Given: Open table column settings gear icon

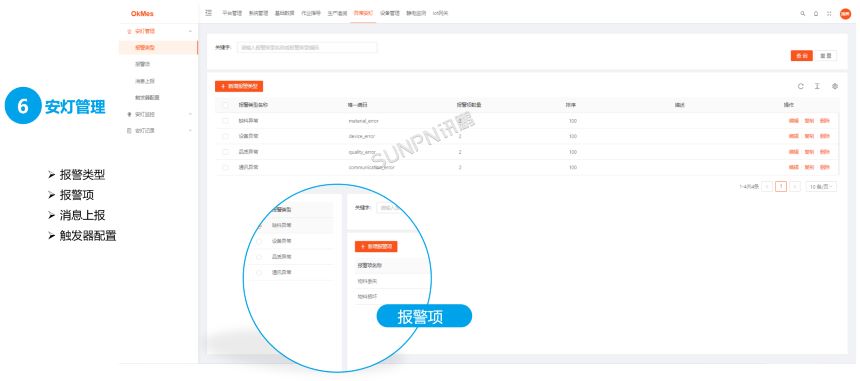Looking at the screenshot, I should pyautogui.click(x=835, y=86).
